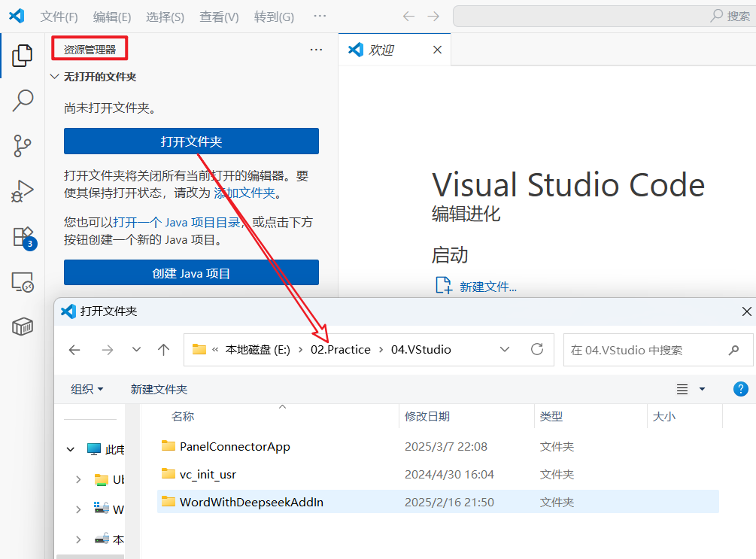
Task: Click the 打开一个 Java 项目目录 link
Action: point(177,223)
